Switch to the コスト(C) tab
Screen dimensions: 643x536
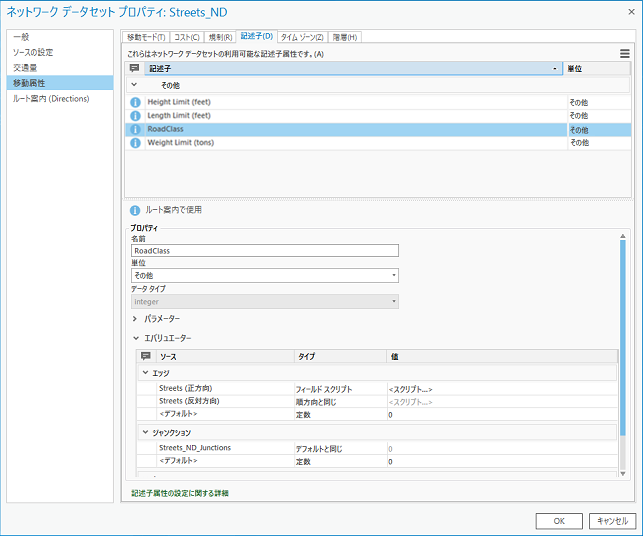tap(188, 37)
